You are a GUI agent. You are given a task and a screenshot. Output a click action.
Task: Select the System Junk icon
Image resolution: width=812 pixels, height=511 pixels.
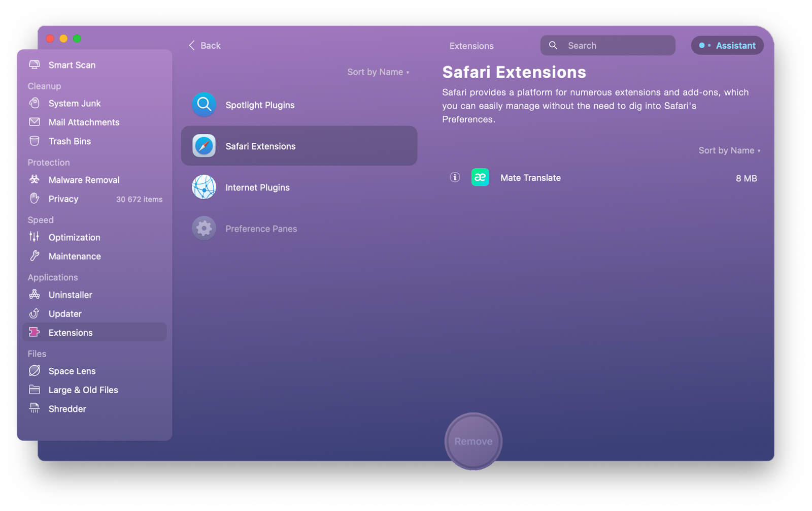point(35,103)
